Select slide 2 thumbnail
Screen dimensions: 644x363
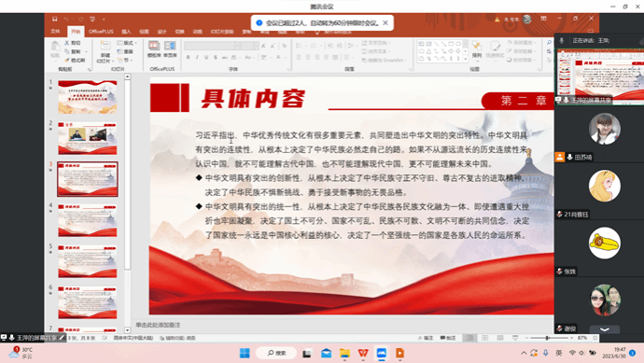click(88, 138)
